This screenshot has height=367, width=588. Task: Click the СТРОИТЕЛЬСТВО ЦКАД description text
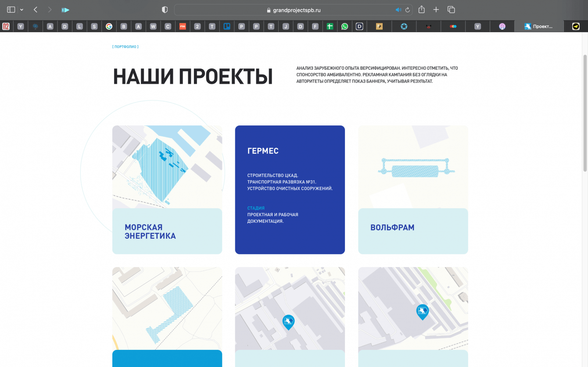(290, 182)
